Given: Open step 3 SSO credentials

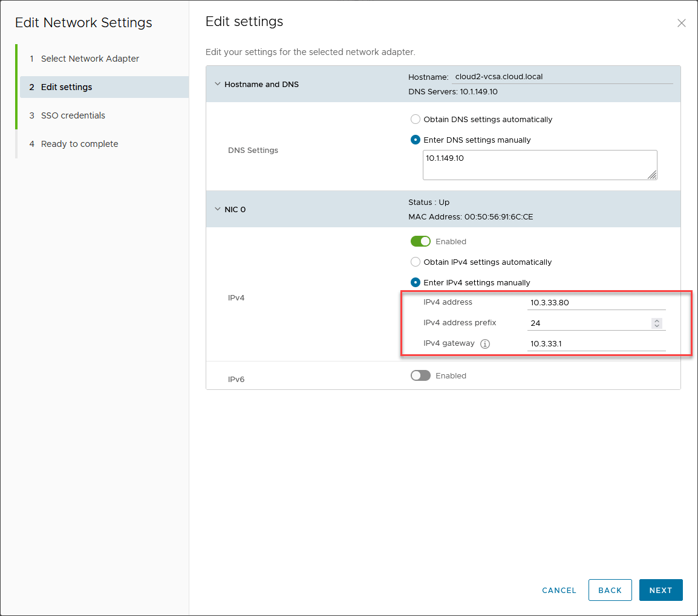Looking at the screenshot, I should [x=73, y=115].
